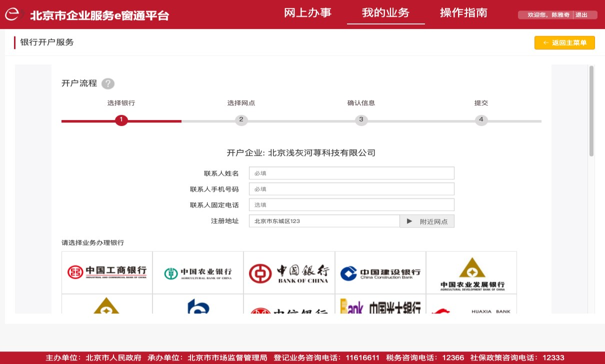Pick China Construction Bank logo
Screen dimensions: 605x364
click(x=380, y=272)
